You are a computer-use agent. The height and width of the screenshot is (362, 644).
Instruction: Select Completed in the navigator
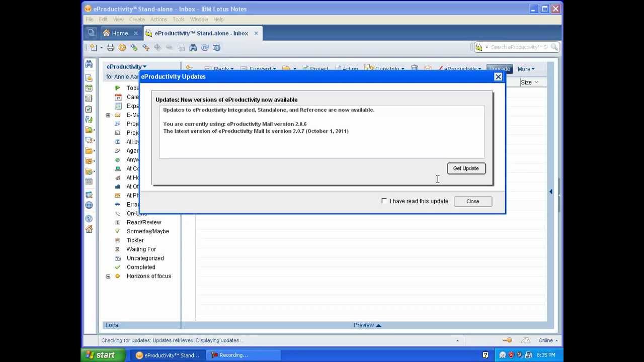click(x=141, y=267)
